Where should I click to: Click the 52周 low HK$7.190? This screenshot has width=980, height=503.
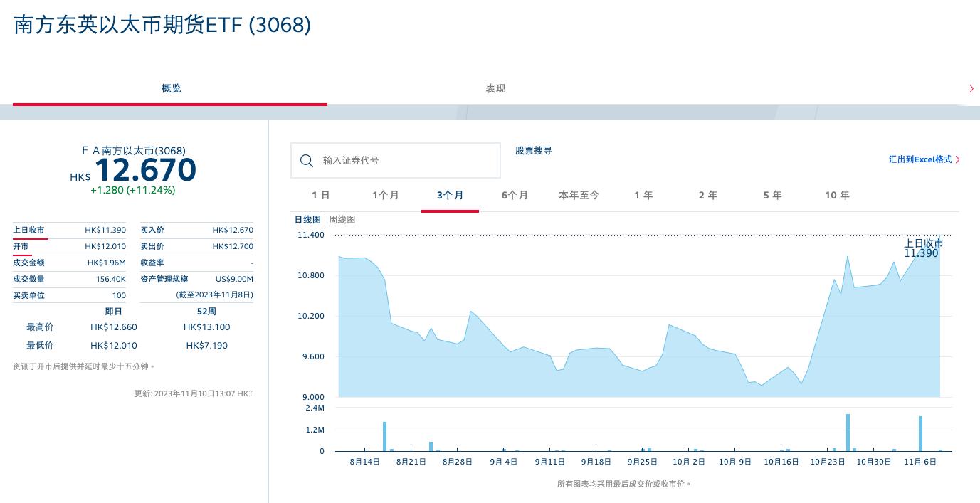[208, 346]
